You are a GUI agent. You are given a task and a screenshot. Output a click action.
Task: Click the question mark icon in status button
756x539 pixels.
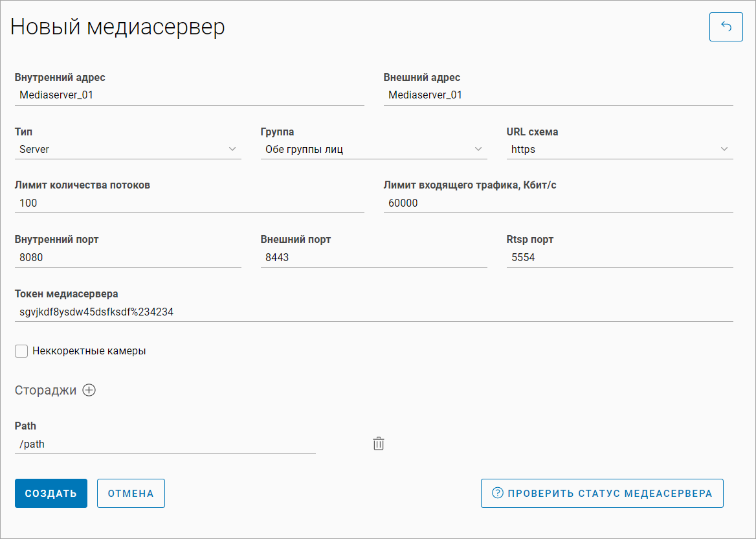click(x=498, y=493)
